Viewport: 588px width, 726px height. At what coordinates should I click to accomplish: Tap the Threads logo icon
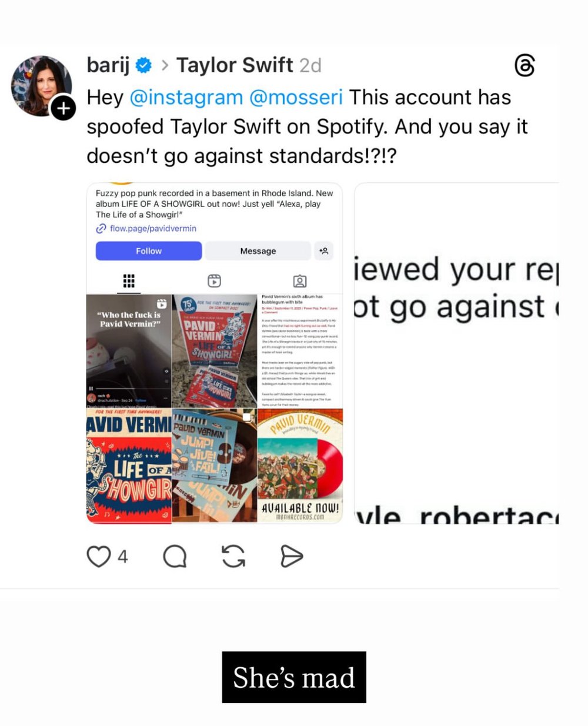click(524, 65)
